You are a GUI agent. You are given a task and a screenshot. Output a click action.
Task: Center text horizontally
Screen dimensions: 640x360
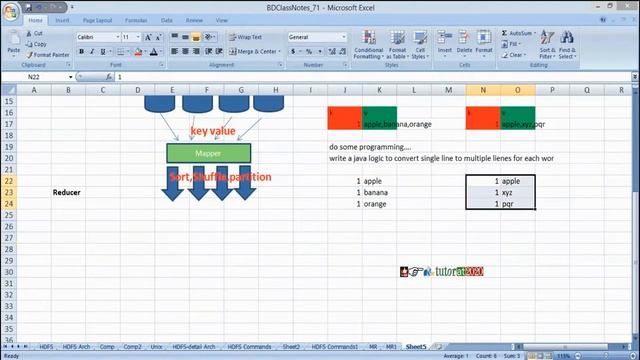point(185,51)
